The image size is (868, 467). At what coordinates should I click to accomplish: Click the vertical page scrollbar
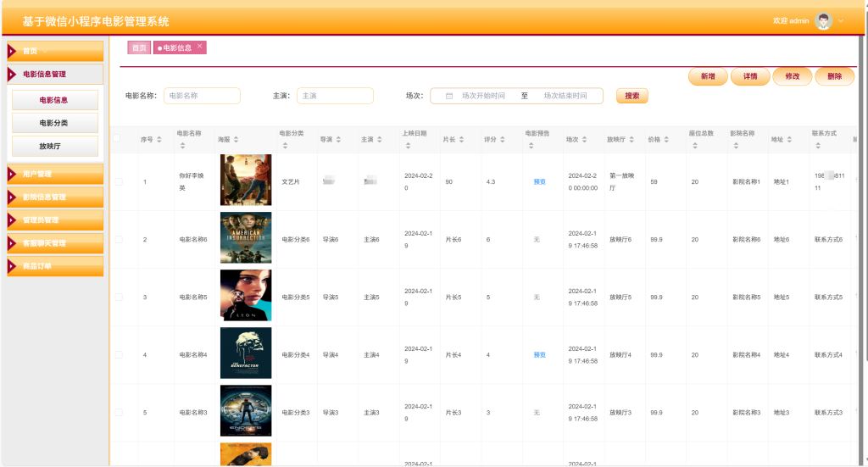[x=863, y=249]
